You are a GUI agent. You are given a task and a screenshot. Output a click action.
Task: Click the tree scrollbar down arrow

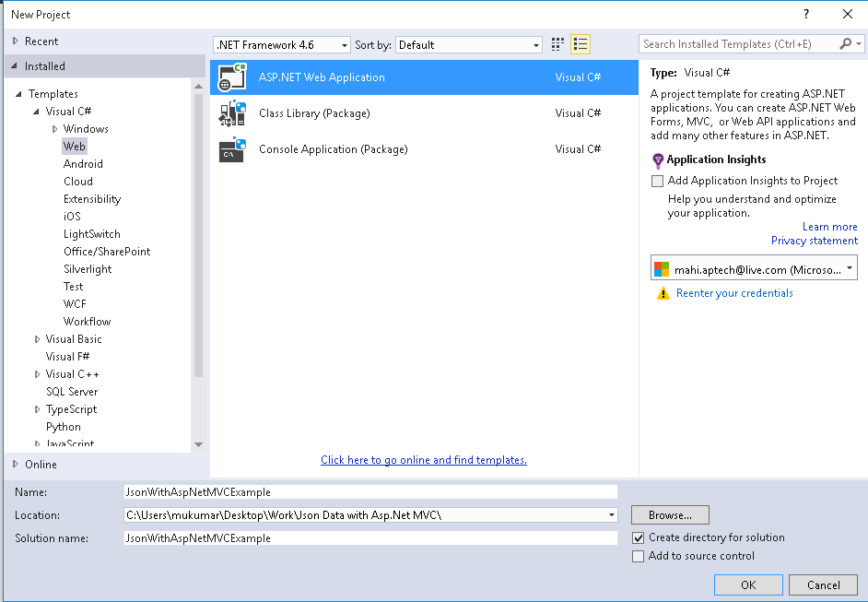pos(199,444)
